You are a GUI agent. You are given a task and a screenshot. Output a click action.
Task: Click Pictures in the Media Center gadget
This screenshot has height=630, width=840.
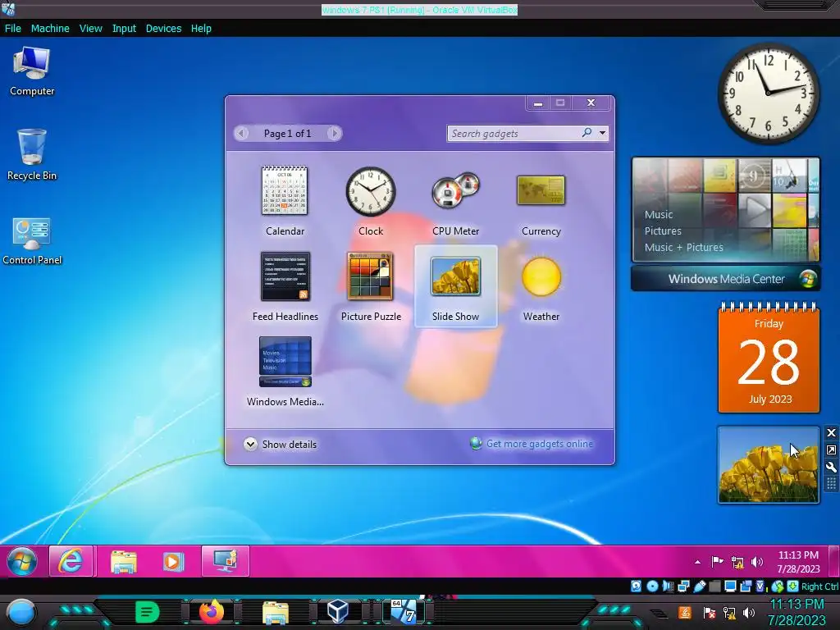pyautogui.click(x=663, y=231)
